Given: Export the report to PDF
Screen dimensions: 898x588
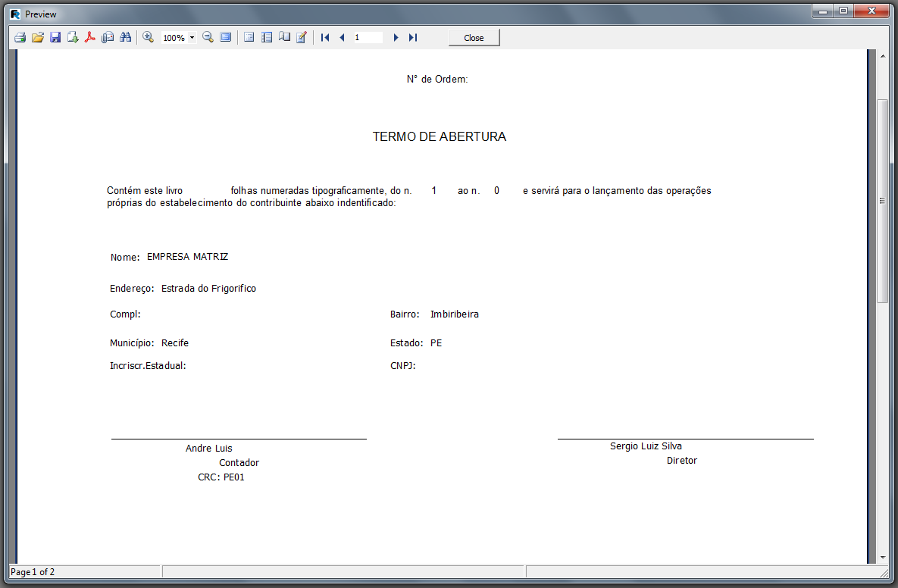Looking at the screenshot, I should pyautogui.click(x=90, y=38).
